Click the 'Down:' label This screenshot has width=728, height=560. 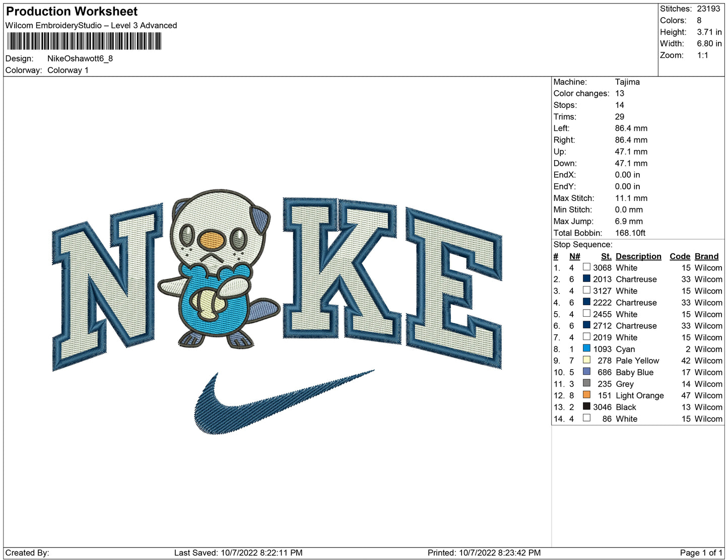(565, 163)
